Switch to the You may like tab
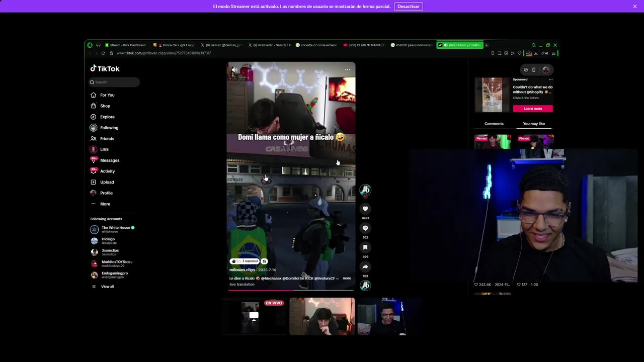The width and height of the screenshot is (644, 362). pyautogui.click(x=534, y=124)
